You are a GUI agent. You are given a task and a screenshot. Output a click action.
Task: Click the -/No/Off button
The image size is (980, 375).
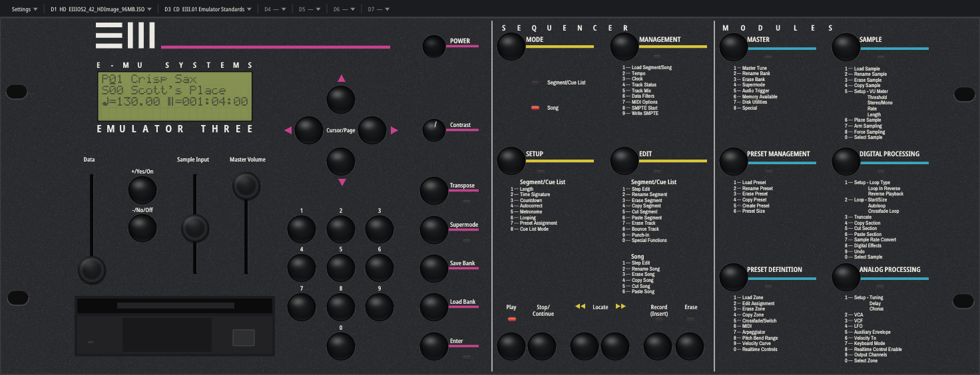click(142, 228)
